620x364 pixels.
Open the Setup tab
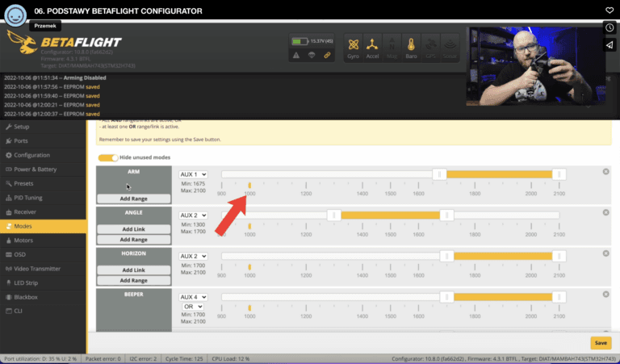click(43, 127)
